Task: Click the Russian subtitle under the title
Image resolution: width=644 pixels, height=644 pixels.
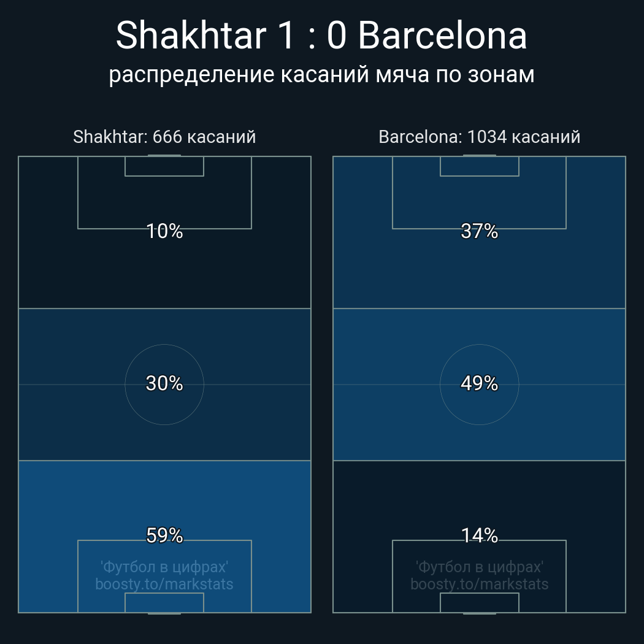Action: point(321,75)
